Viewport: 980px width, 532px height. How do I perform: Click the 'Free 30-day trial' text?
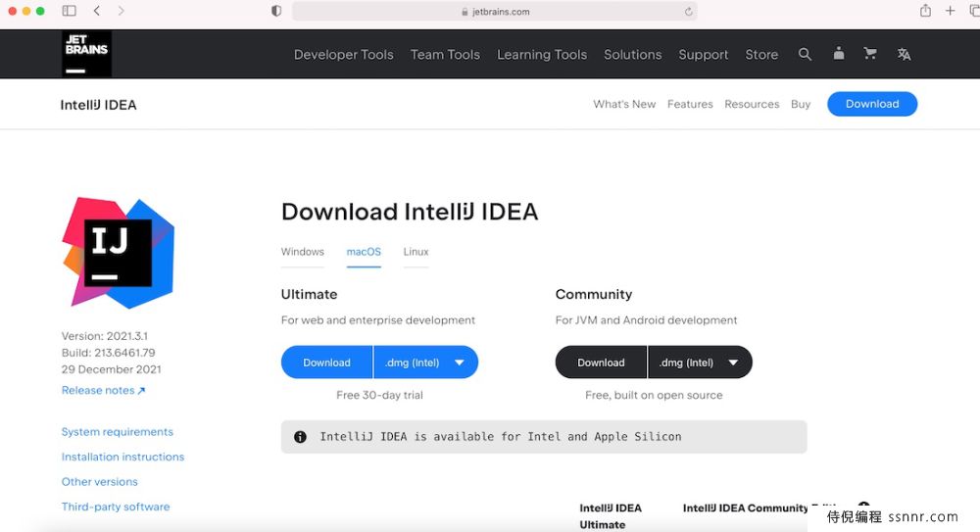tap(379, 395)
